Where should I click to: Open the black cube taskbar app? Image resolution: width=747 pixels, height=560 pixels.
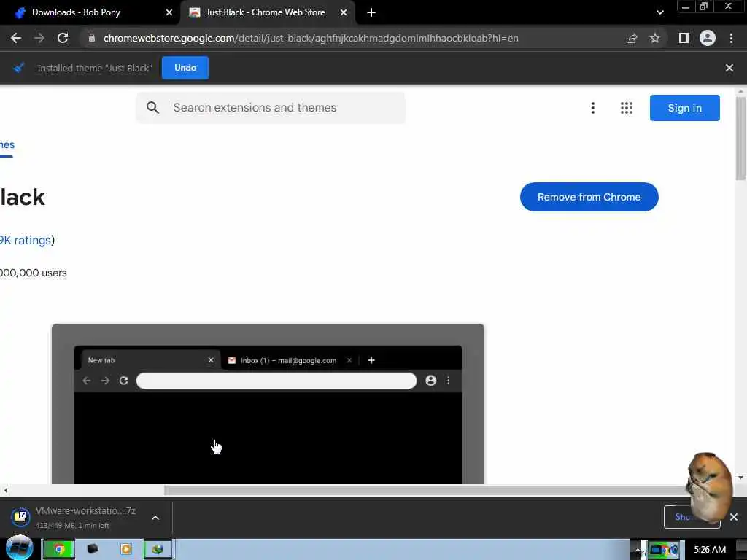pos(93,550)
